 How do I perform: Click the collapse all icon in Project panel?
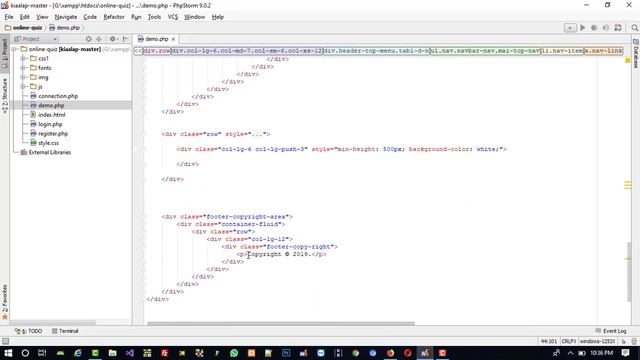tap(98, 39)
